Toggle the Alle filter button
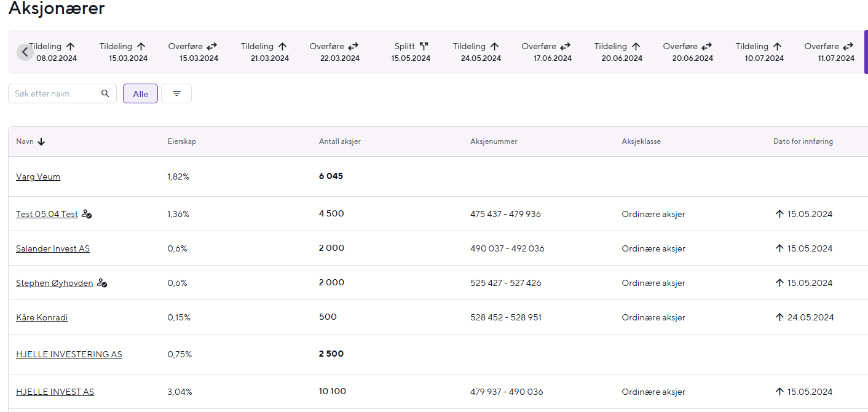The height and width of the screenshot is (412, 868). click(140, 93)
